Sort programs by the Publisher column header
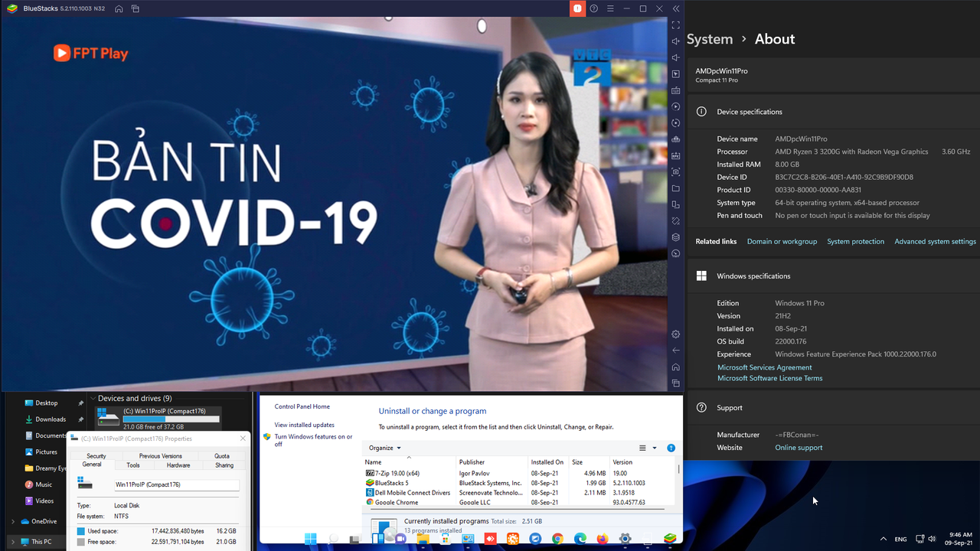 (x=492, y=462)
